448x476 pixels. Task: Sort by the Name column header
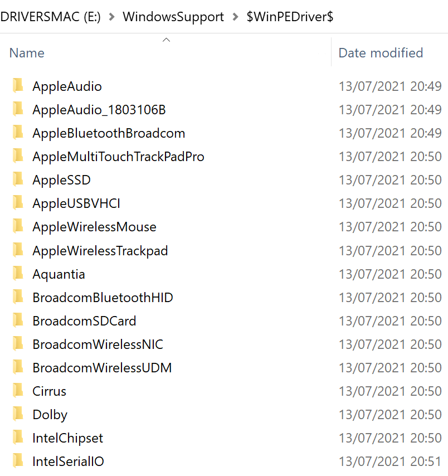(27, 53)
